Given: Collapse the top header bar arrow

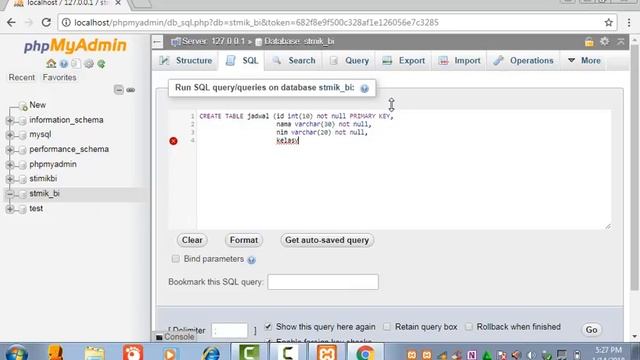Looking at the screenshot, I should [620, 42].
